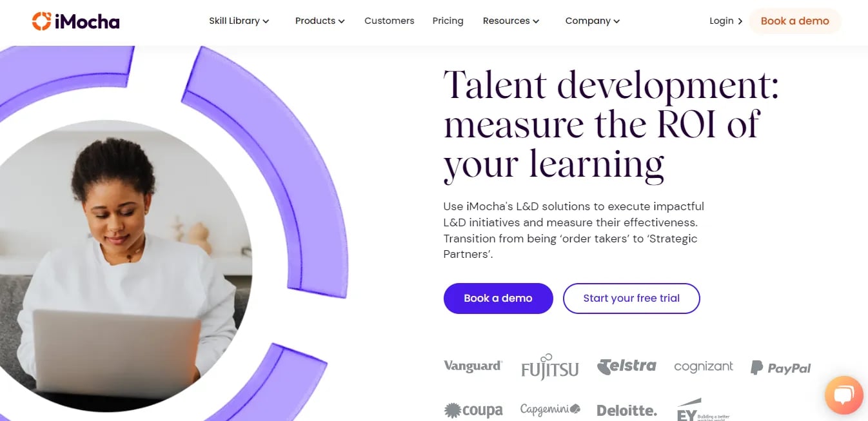
Task: Click the Login link
Action: [721, 21]
